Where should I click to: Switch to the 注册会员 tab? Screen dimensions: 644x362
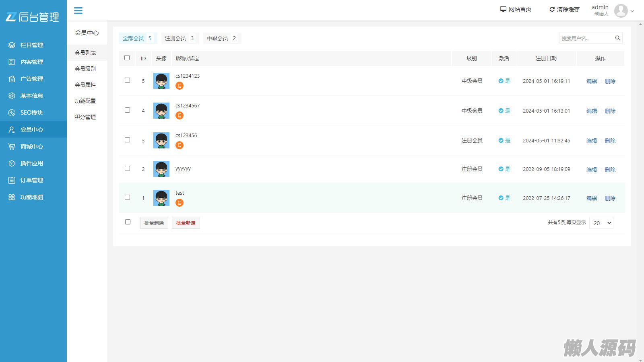[180, 38]
